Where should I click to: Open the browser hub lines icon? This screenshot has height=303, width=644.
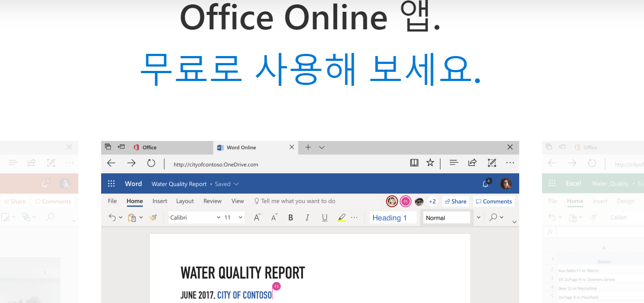(454, 163)
